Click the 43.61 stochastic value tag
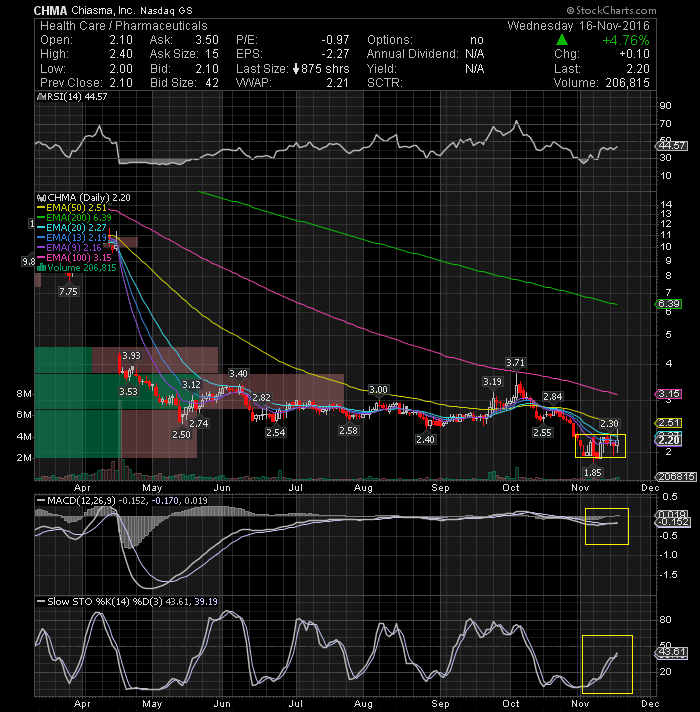The height and width of the screenshot is (712, 700). [671, 653]
